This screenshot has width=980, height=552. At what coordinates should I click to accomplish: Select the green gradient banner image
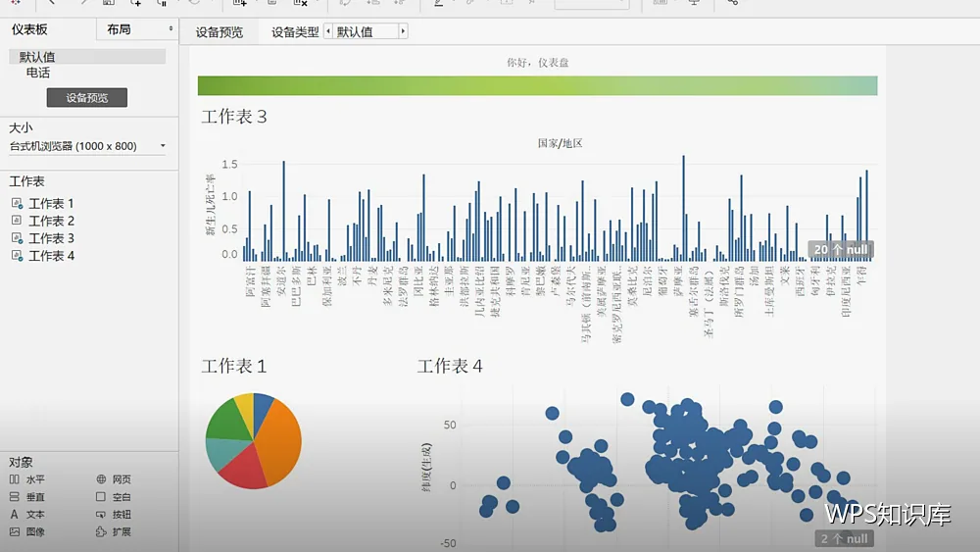click(537, 85)
